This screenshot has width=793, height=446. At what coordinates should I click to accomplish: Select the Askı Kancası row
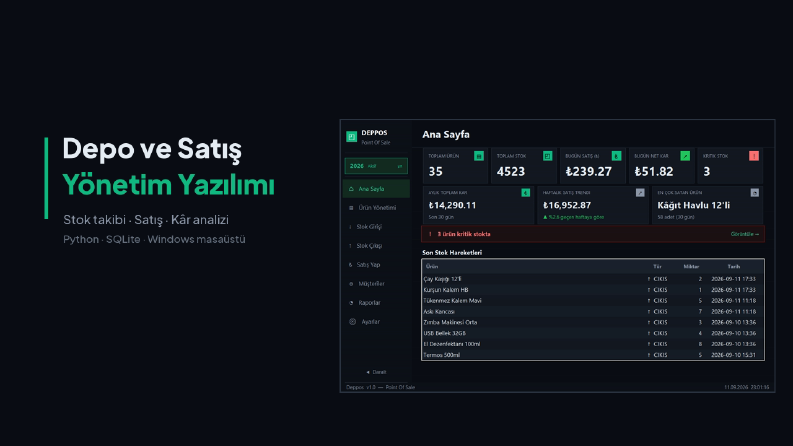pyautogui.click(x=593, y=311)
